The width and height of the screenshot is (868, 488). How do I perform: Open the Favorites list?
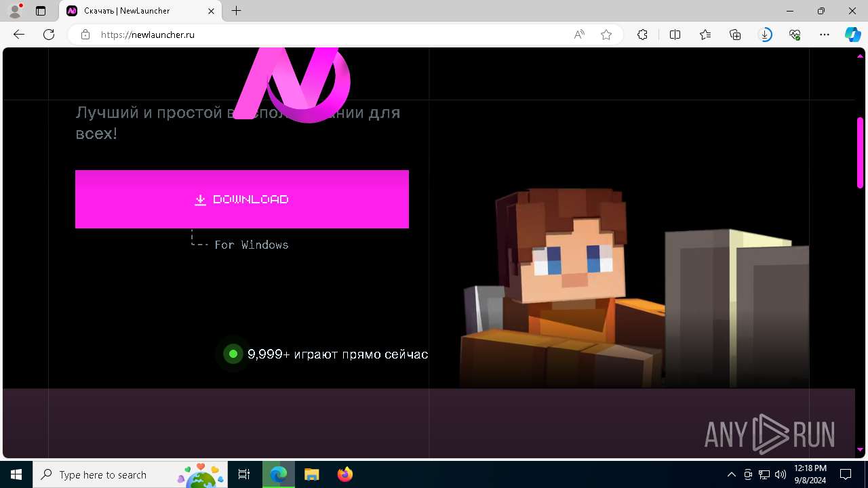pyautogui.click(x=705, y=35)
